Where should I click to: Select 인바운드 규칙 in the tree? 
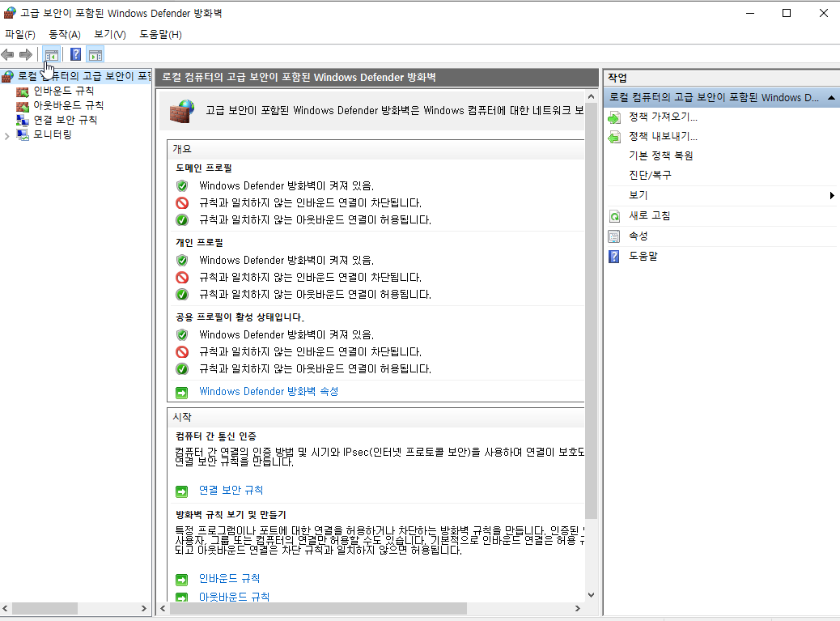64,91
